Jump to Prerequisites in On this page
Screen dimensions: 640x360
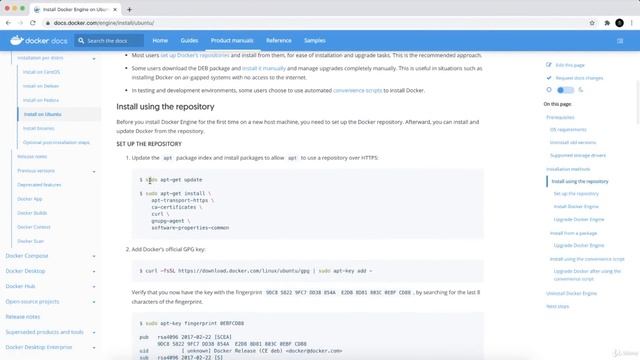560,117
